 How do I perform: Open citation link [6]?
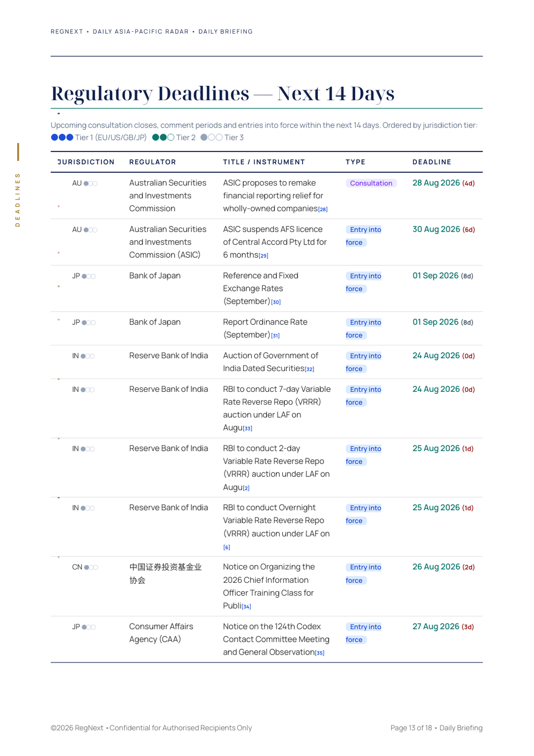[226, 547]
